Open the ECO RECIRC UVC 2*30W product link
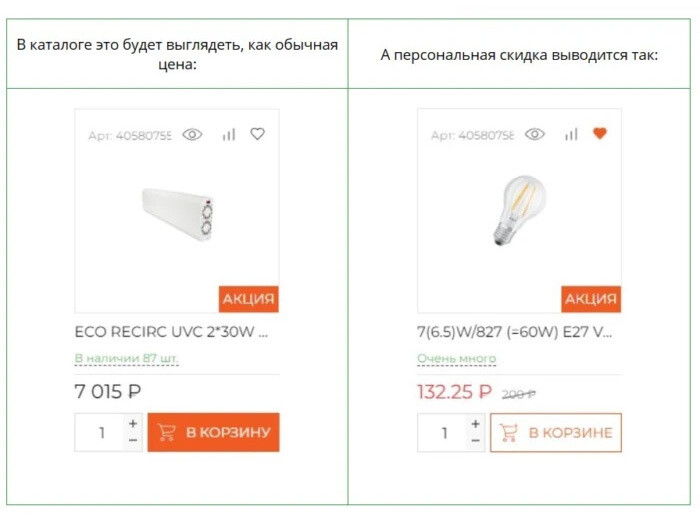This screenshot has width=700, height=520. pos(171,331)
